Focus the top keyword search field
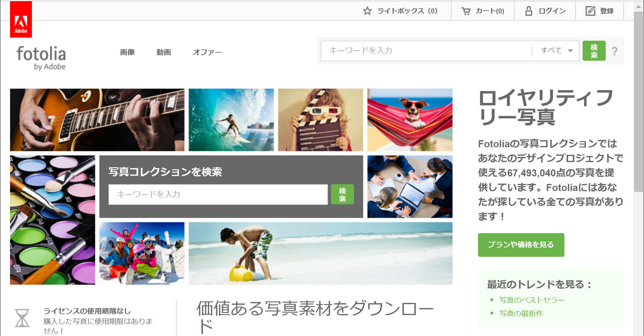Screen dimensions: 644x336 tap(427, 51)
